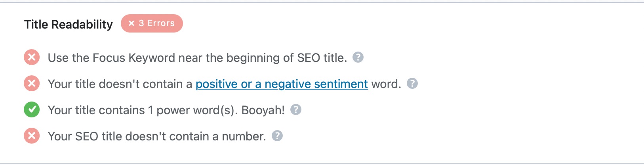Click green checkmark icon for power words
This screenshot has height=165, width=644.
(x=32, y=110)
